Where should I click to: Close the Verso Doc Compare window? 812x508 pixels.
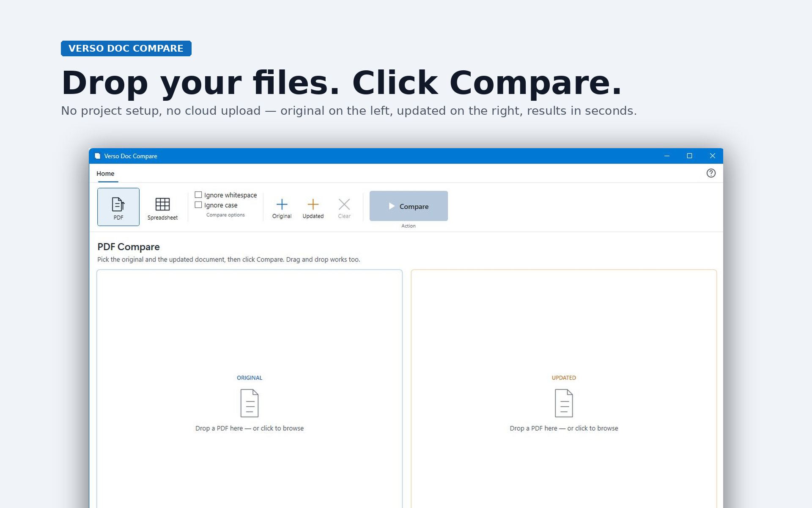[x=713, y=156]
